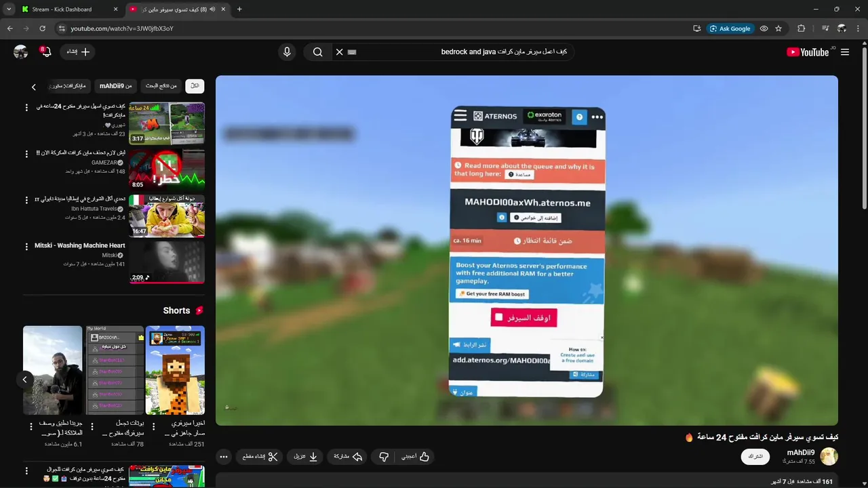Open the YouTube guide hamburger menu
Image resolution: width=868 pixels, height=488 pixels.
click(845, 52)
